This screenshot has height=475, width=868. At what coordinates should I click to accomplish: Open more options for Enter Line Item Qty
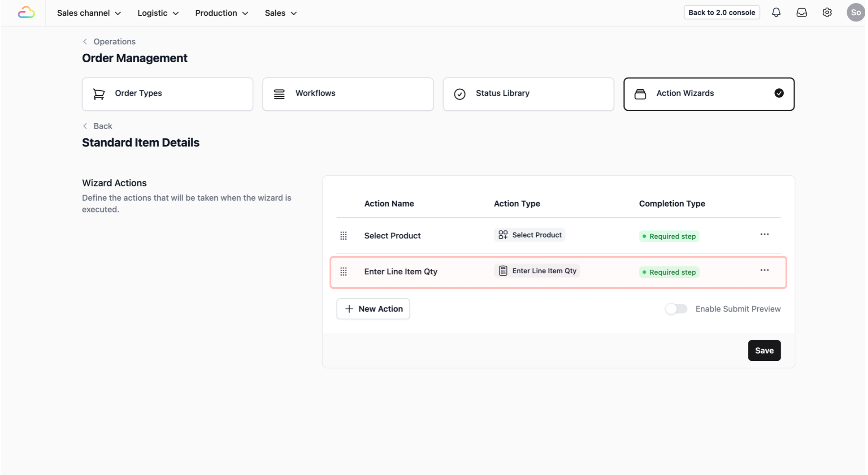coord(764,270)
